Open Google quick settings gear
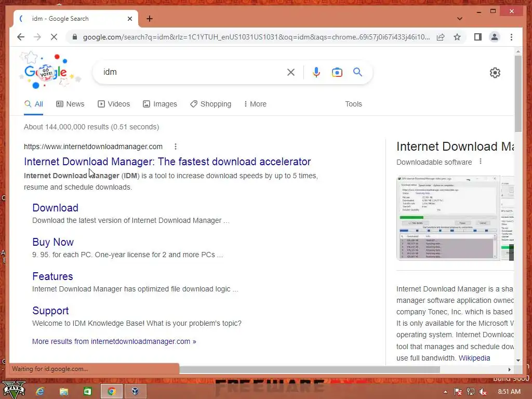 pos(495,73)
